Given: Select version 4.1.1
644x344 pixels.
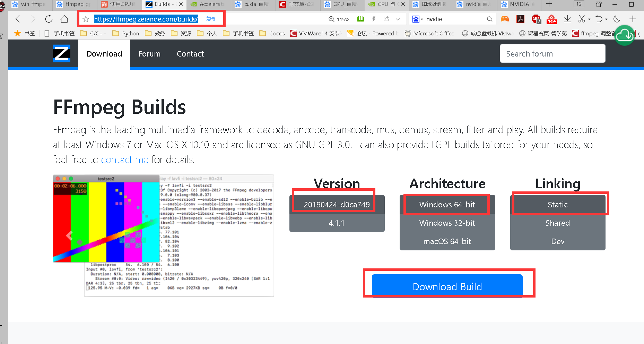Looking at the screenshot, I should [337, 223].
